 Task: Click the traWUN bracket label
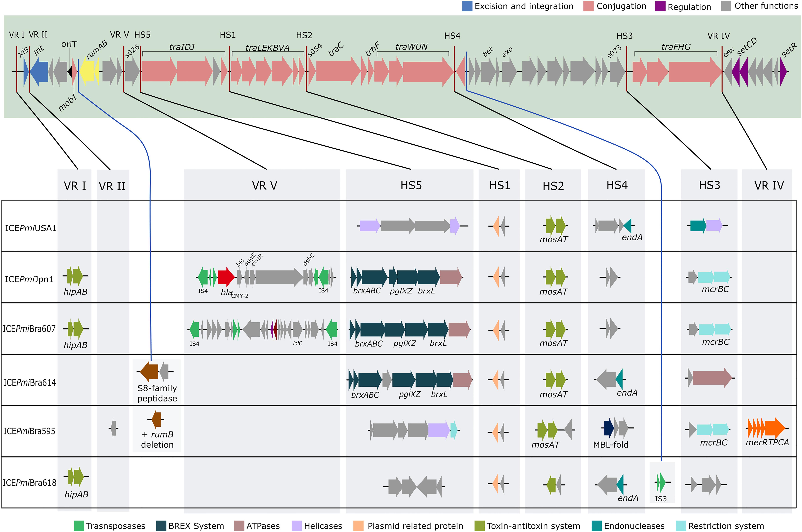point(411,46)
